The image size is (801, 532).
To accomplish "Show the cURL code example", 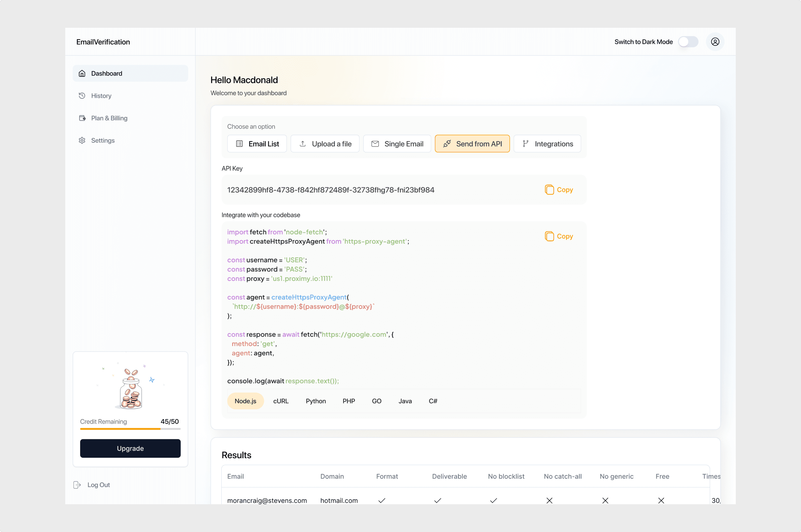I will click(281, 401).
